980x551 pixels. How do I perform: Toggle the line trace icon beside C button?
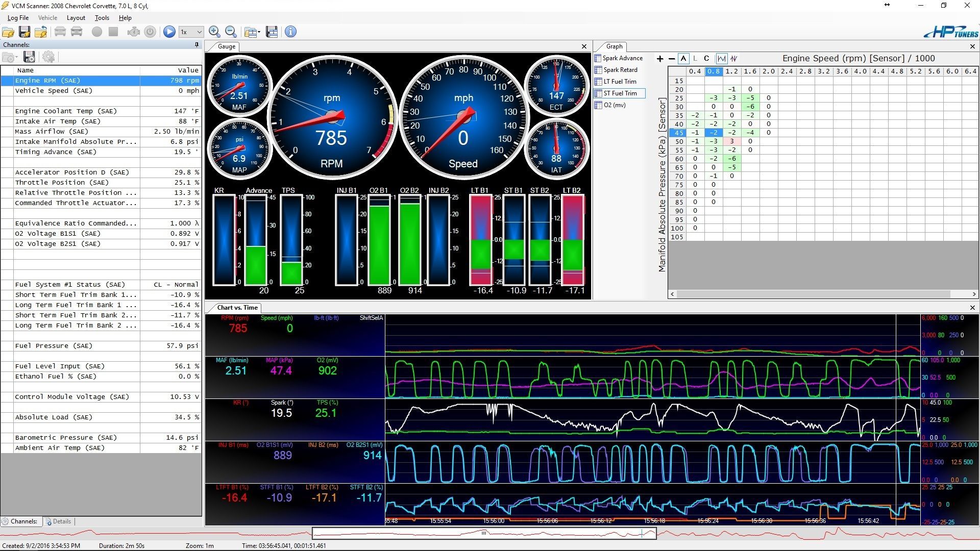click(722, 59)
